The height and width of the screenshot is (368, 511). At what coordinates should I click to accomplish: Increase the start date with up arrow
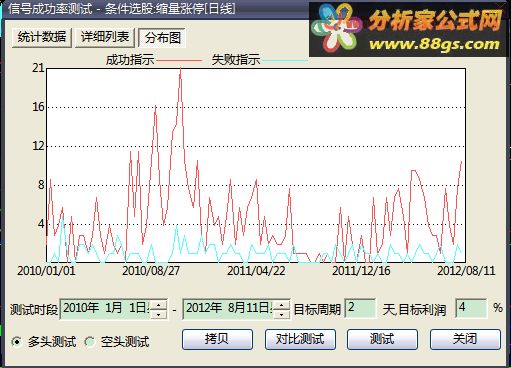click(x=159, y=304)
